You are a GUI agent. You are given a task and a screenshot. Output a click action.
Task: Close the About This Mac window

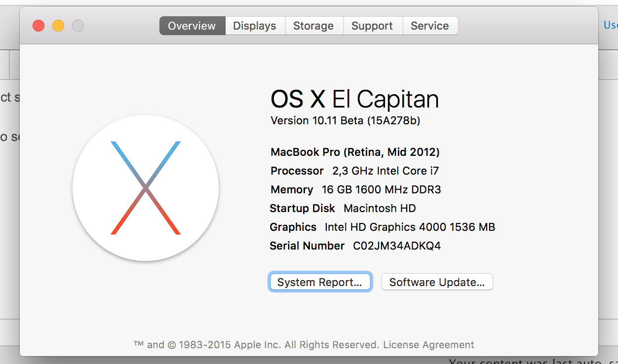[39, 26]
